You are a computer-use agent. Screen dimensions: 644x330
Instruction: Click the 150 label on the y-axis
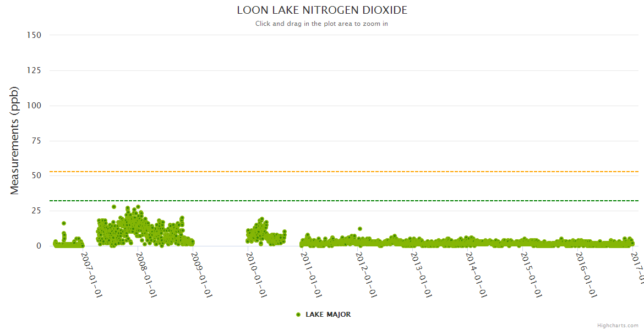pos(34,35)
